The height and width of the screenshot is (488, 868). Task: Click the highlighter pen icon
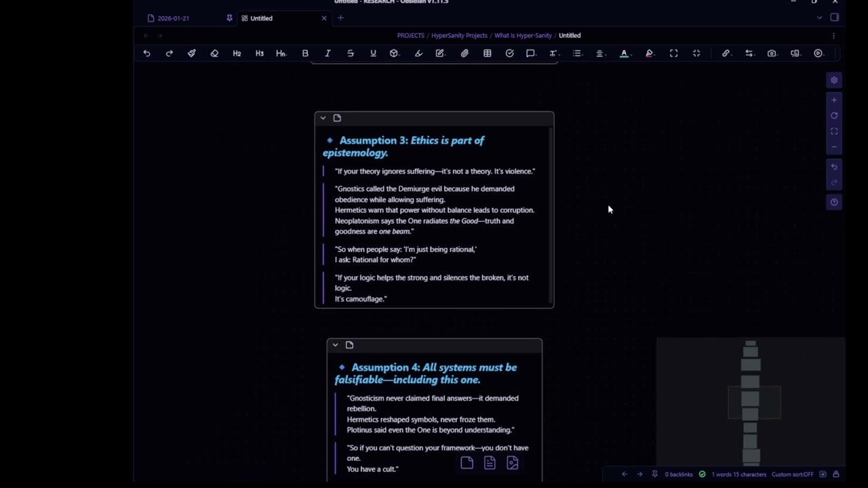(418, 54)
